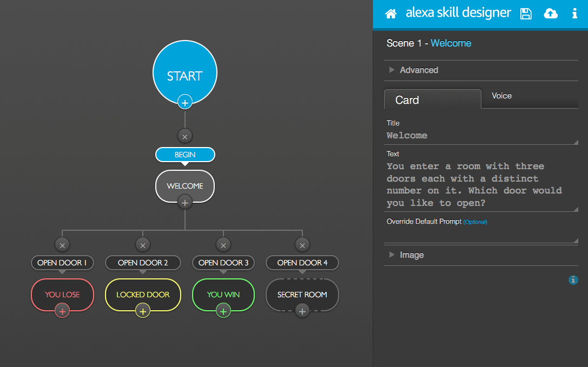Screen dimensions: 588x367
Task: Select the OPEN DOOR 2 utterance label
Action: point(143,263)
